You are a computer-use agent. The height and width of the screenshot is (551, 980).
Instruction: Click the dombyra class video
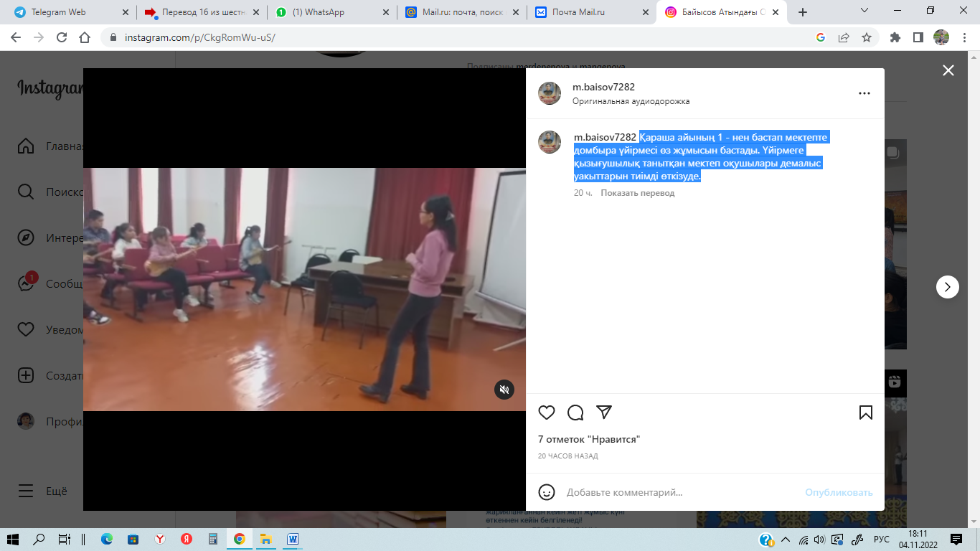304,289
